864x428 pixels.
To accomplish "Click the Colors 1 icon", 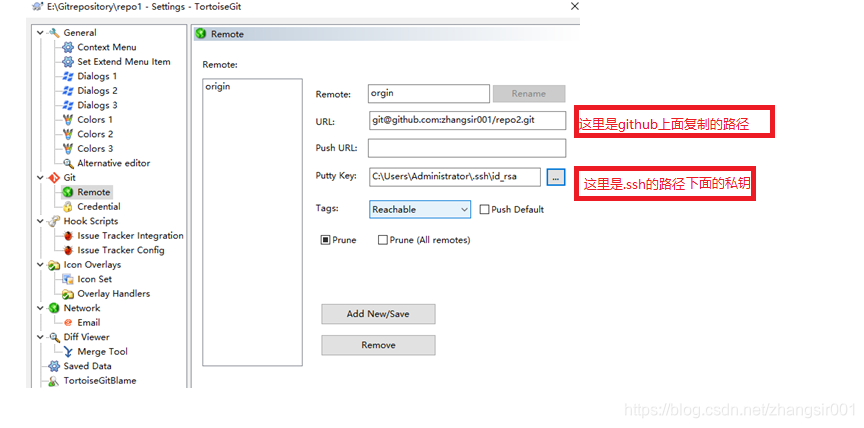I will (68, 120).
